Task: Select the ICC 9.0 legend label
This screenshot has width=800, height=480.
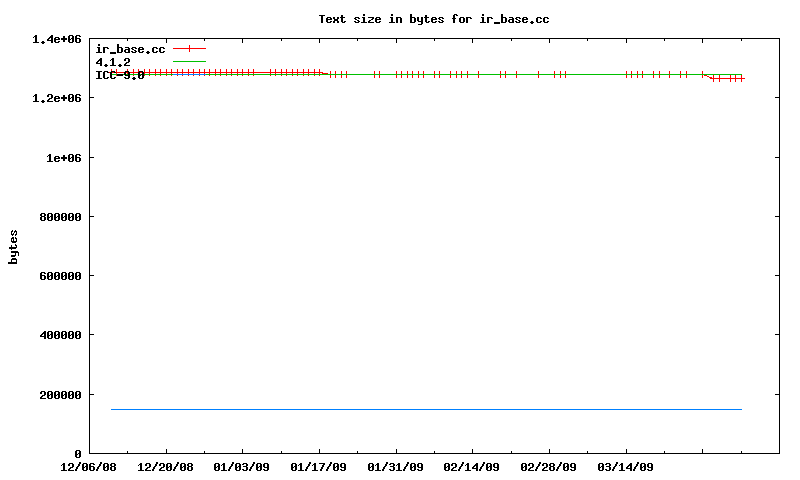Action: coord(120,75)
